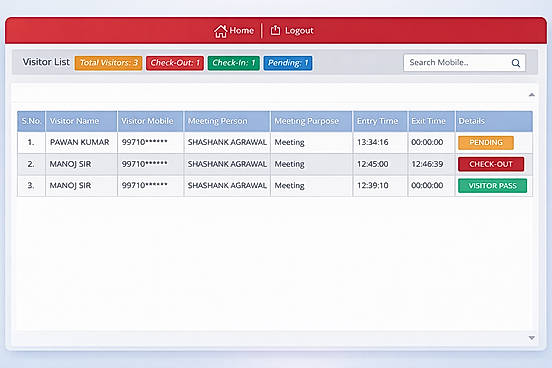Click exit time 00:00:00 in row 3
This screenshot has height=368, width=552.
tap(427, 186)
